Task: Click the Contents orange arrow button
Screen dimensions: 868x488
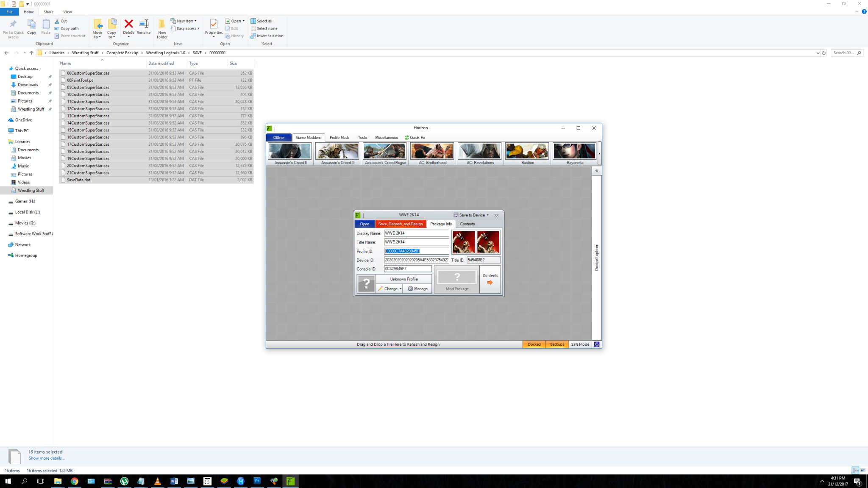Action: [x=490, y=280]
